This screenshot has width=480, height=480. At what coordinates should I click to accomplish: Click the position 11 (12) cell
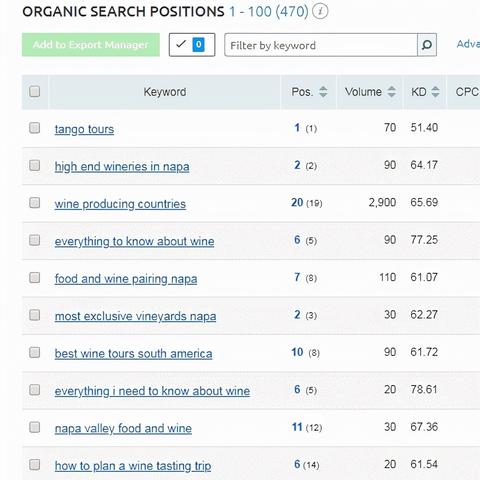(x=307, y=427)
